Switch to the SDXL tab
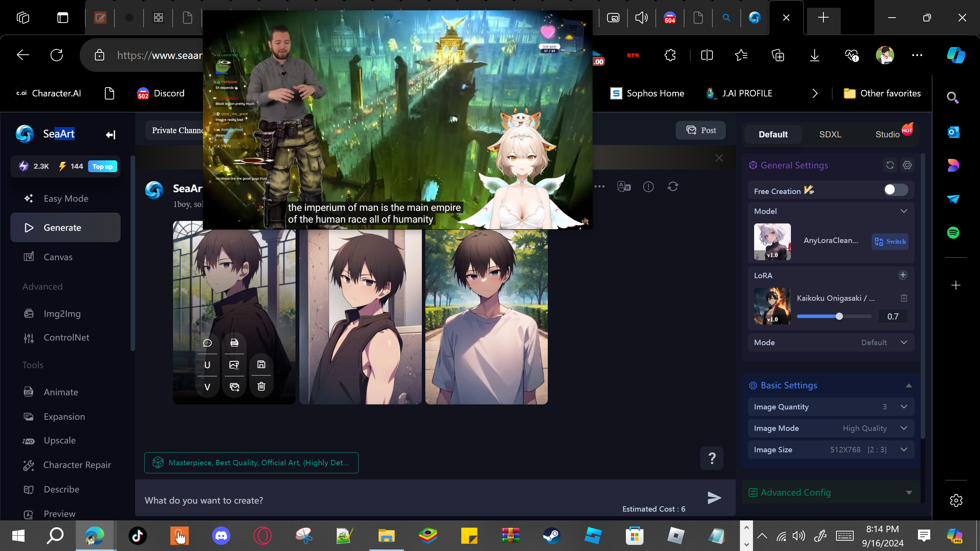The width and height of the screenshot is (980, 551). tap(830, 134)
